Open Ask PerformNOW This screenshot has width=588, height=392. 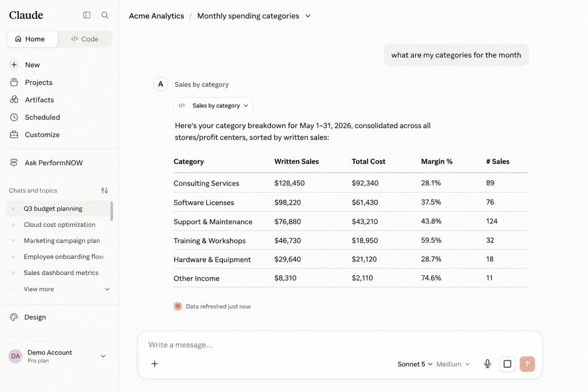[54, 163]
